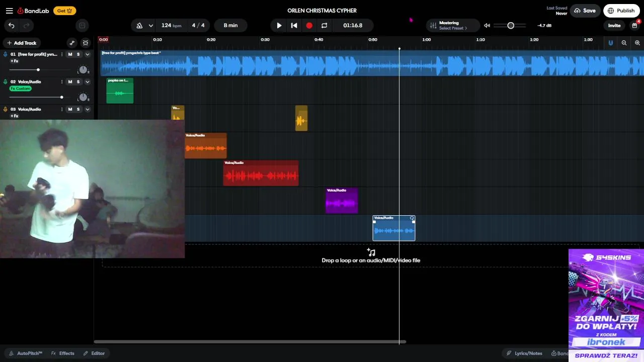
Task: Change the 4 / 4 time signature
Action: 198,25
